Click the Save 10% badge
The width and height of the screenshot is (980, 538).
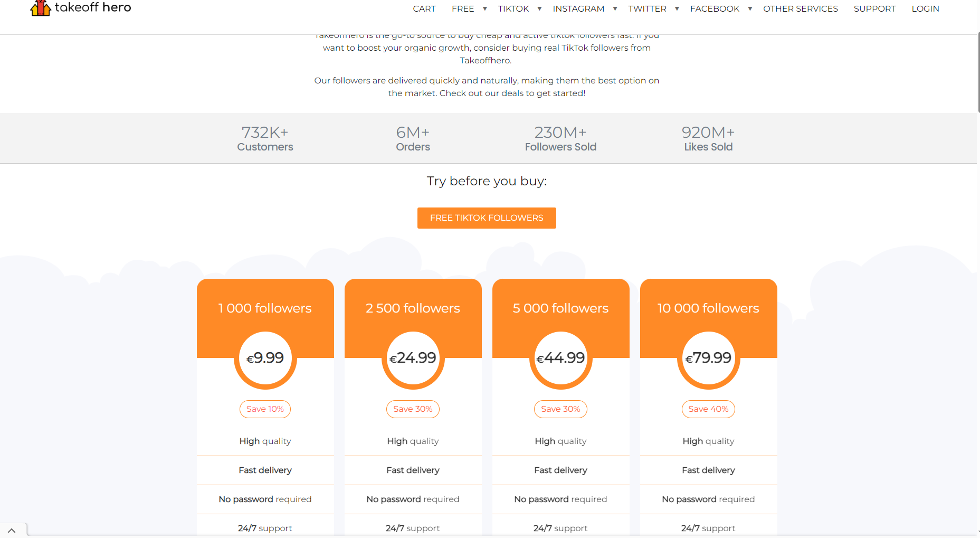coord(265,409)
